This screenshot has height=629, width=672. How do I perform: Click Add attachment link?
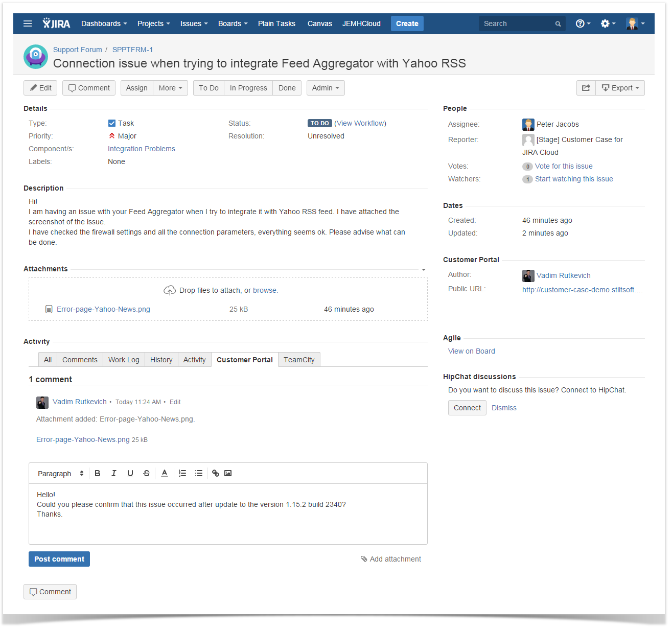pyautogui.click(x=391, y=559)
